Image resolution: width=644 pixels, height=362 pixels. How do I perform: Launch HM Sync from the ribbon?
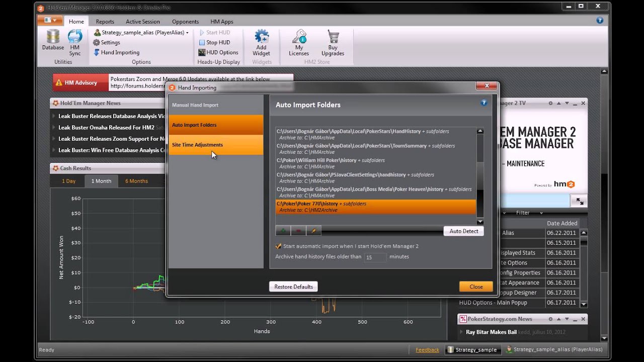coord(75,43)
